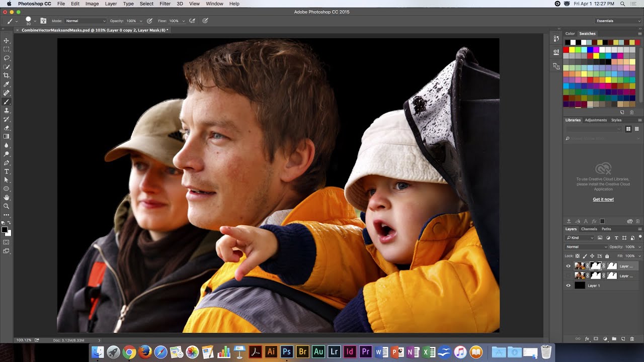Viewport: 644px width, 362px height.
Task: Switch to the Paths tab
Action: coord(606,229)
